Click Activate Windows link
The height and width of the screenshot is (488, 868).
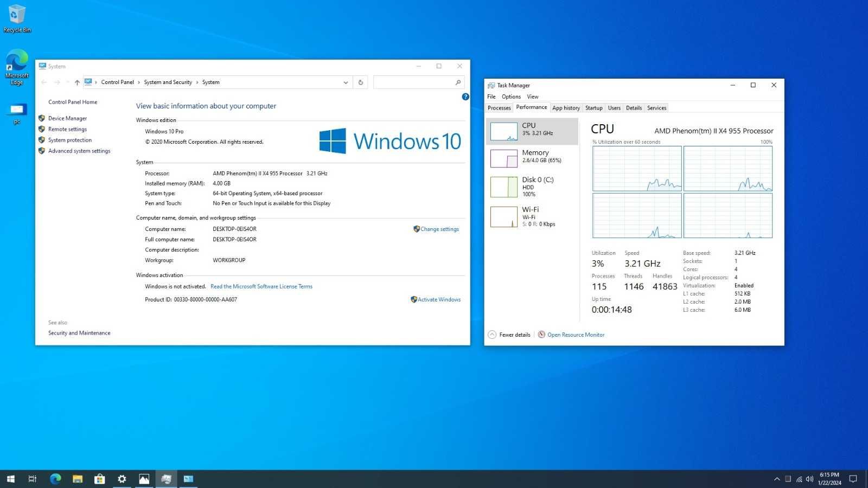click(x=439, y=299)
